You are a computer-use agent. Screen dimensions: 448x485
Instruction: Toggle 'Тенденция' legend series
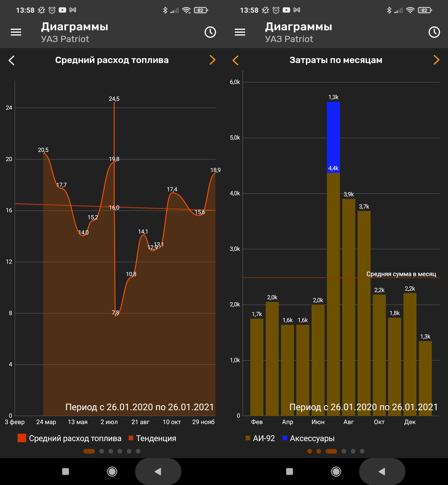click(152, 438)
